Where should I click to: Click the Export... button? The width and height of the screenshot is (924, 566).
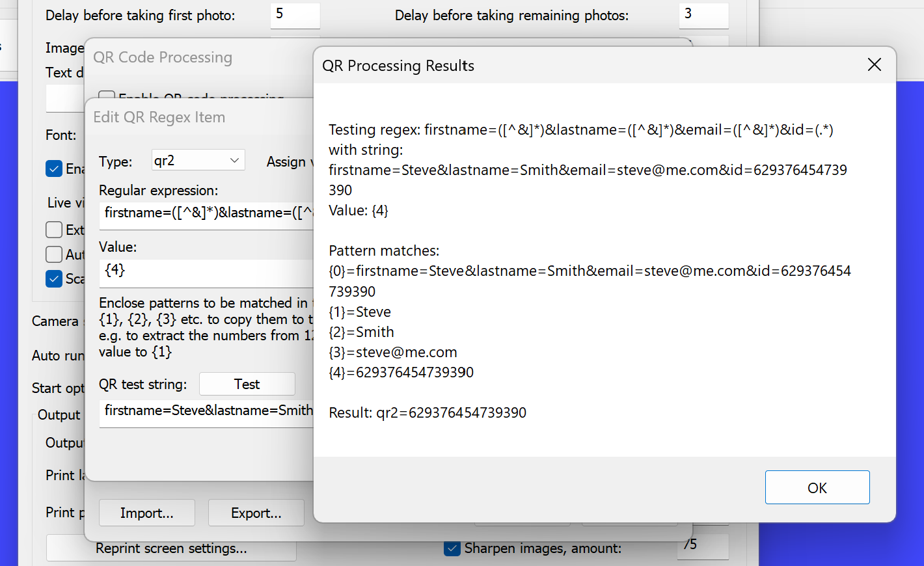(256, 513)
